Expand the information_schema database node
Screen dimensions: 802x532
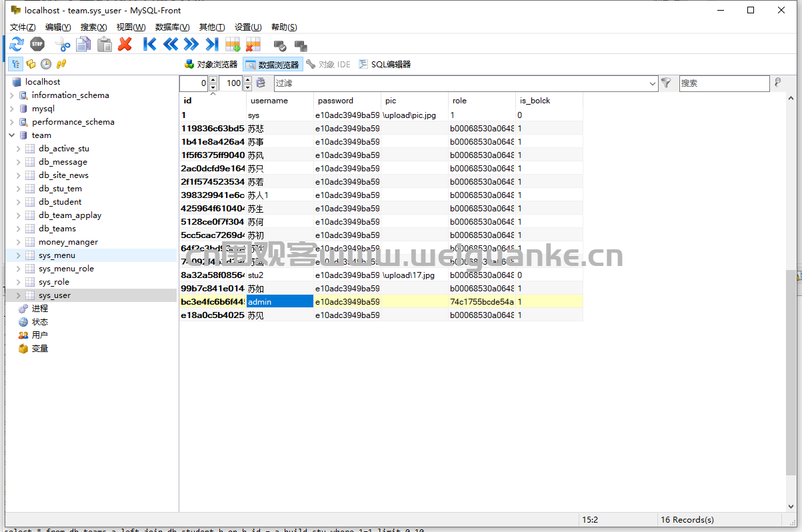pos(11,95)
